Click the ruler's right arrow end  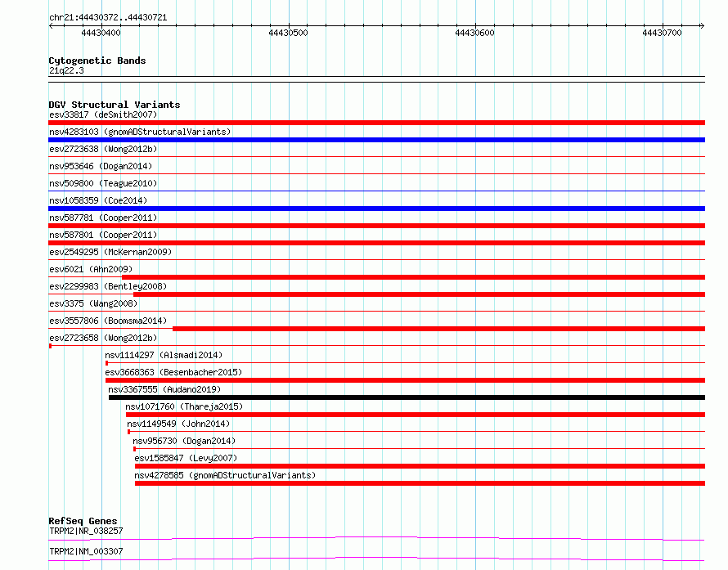[x=703, y=25]
